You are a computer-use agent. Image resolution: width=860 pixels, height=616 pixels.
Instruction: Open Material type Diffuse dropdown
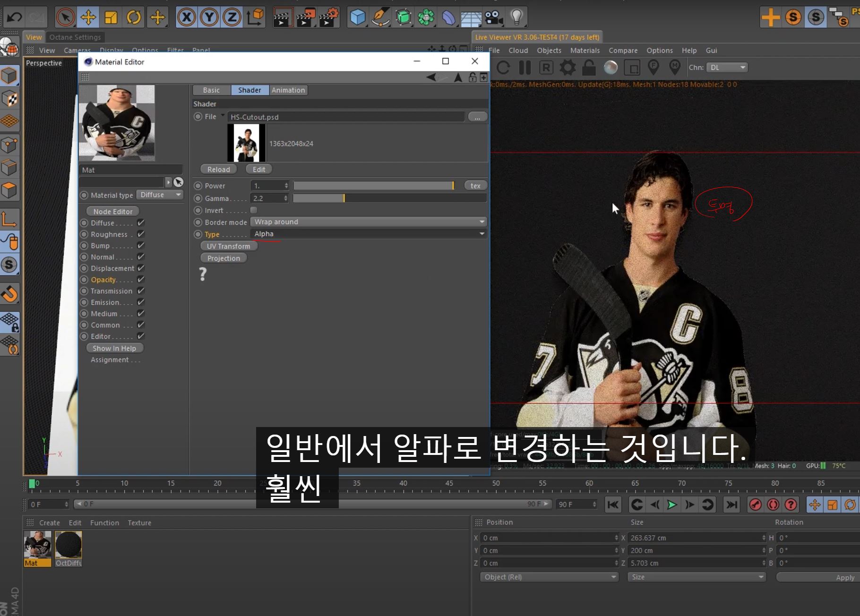(x=160, y=195)
